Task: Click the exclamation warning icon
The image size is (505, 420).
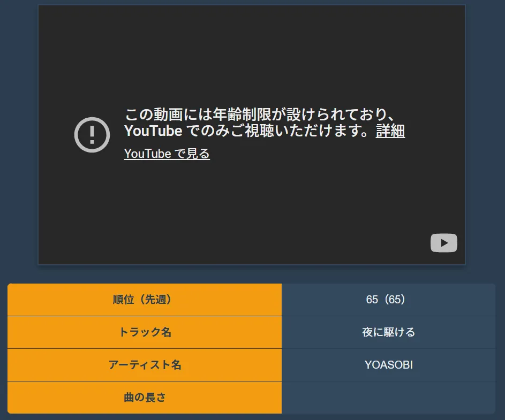Action: pyautogui.click(x=92, y=134)
